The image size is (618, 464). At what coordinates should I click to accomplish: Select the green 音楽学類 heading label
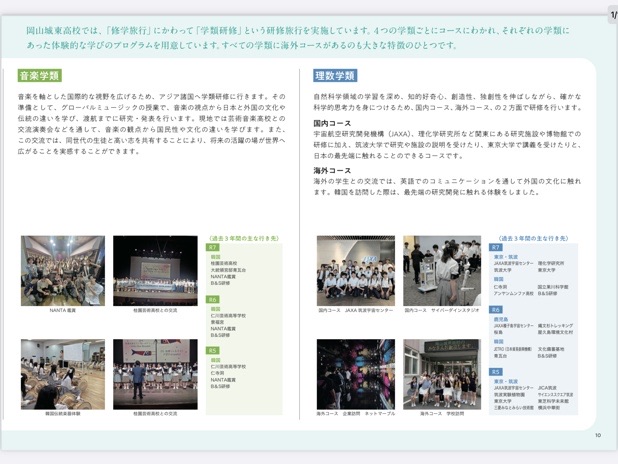pyautogui.click(x=40, y=76)
